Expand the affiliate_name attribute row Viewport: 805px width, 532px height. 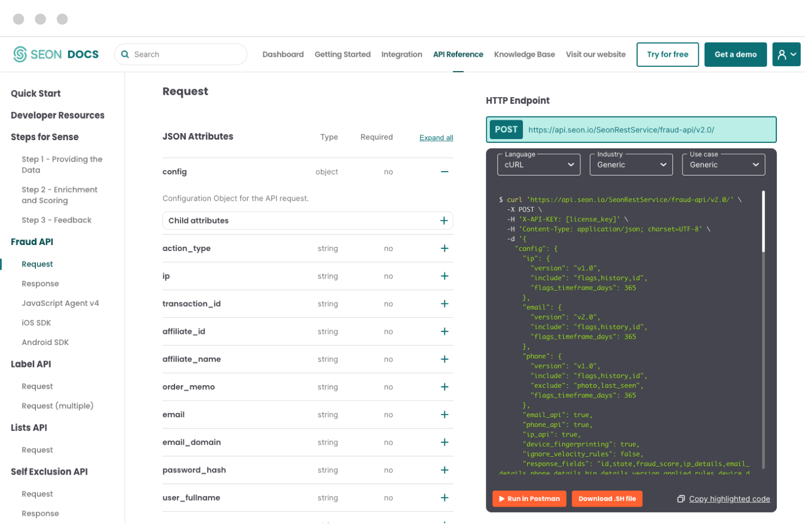click(x=444, y=359)
